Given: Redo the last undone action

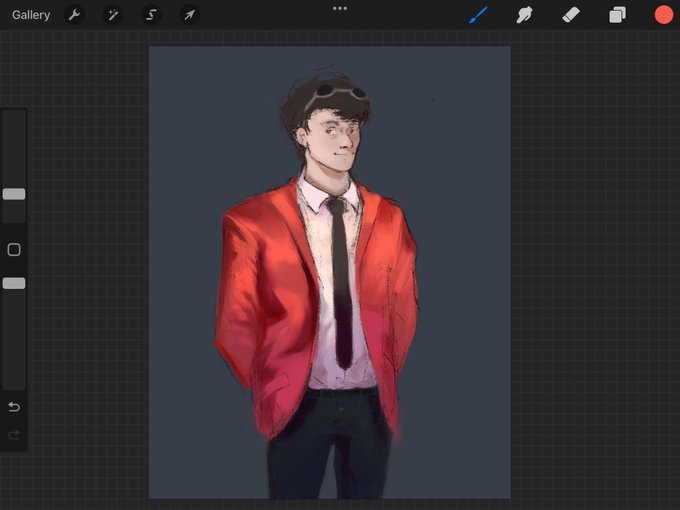Looking at the screenshot, I should 14,435.
